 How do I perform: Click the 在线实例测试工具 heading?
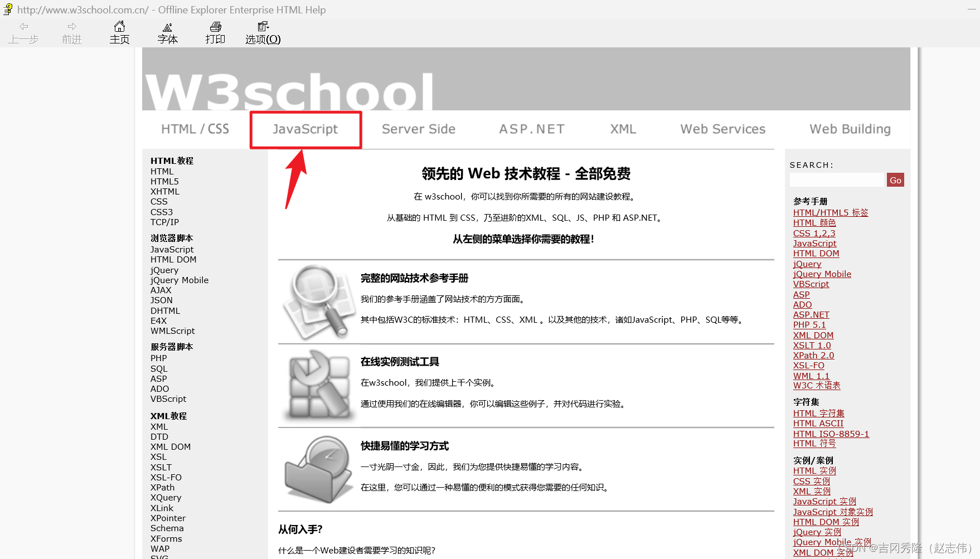400,362
